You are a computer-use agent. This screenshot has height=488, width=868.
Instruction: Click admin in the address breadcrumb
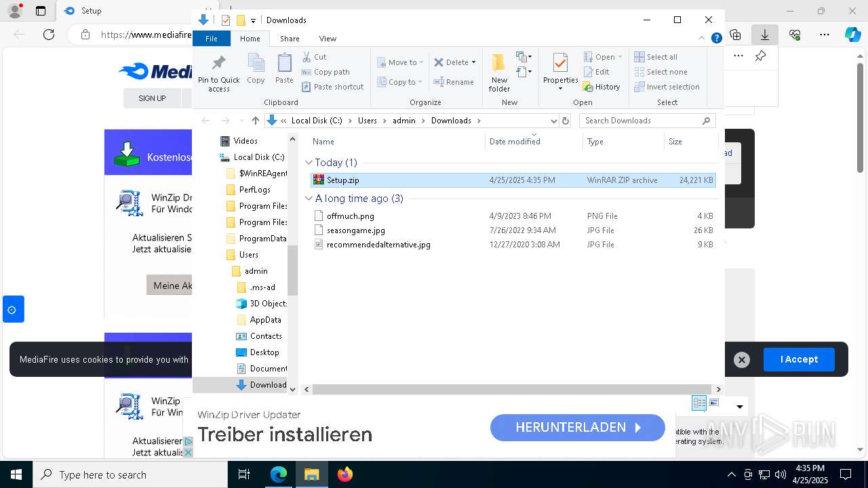pyautogui.click(x=404, y=121)
